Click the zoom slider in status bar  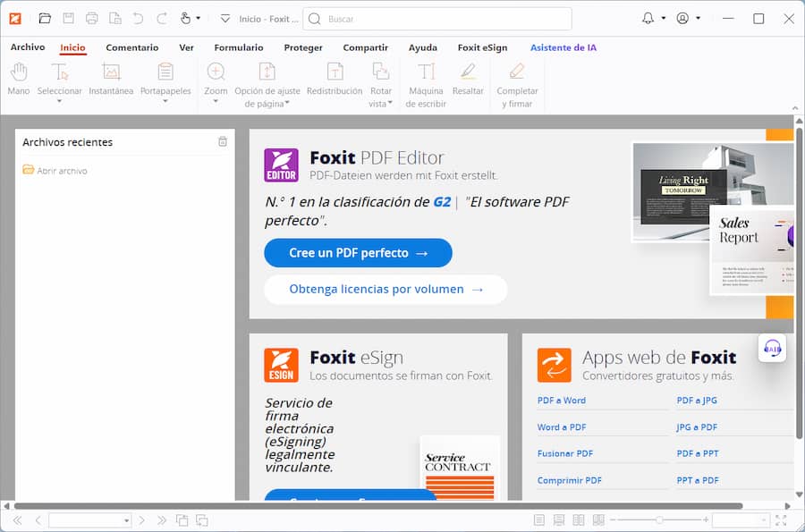[659, 520]
